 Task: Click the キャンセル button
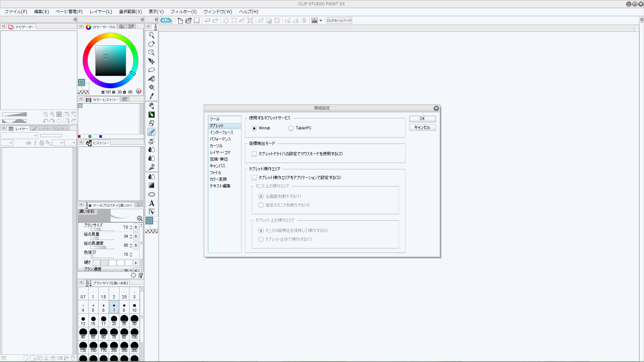click(422, 127)
